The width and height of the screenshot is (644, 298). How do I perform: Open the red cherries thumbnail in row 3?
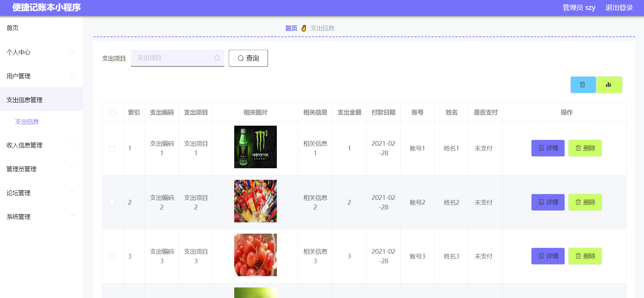(255, 255)
